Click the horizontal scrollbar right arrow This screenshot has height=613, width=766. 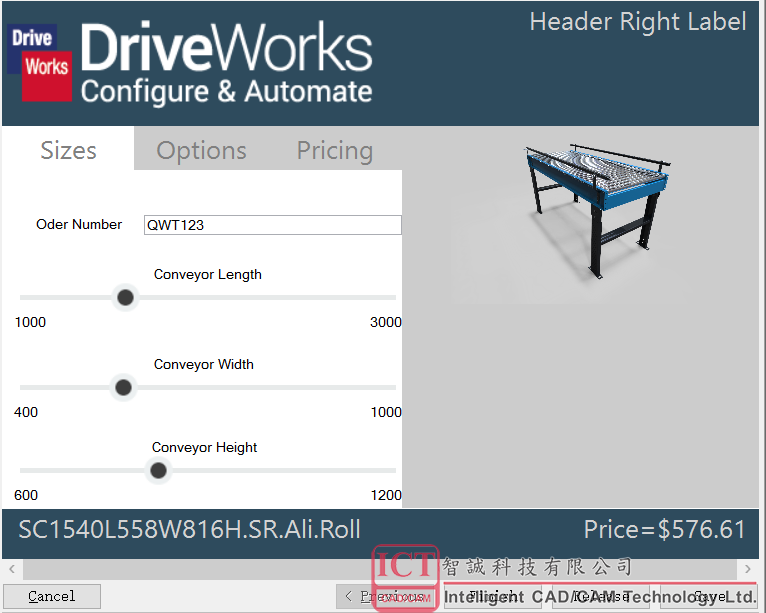(747, 569)
